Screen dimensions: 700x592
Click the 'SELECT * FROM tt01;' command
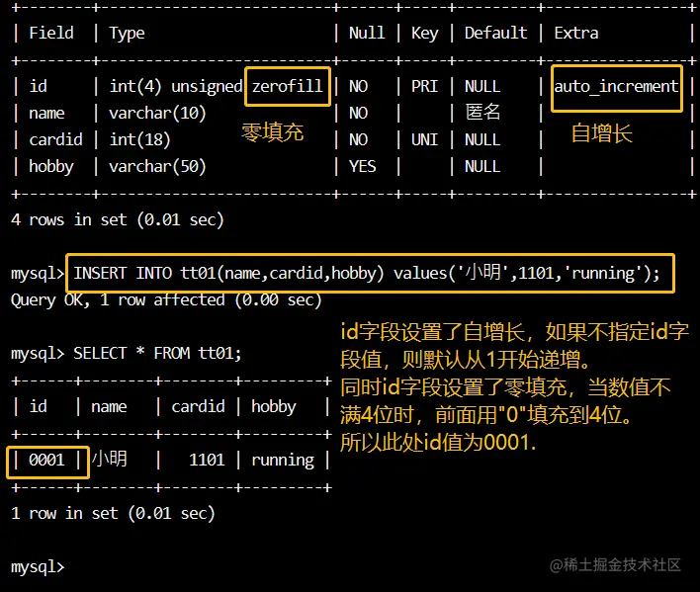point(157,354)
